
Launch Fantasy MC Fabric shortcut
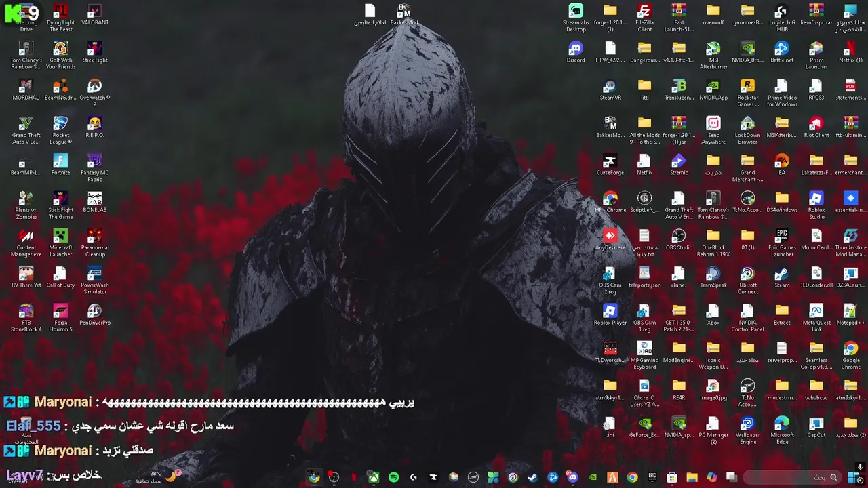[95, 169]
